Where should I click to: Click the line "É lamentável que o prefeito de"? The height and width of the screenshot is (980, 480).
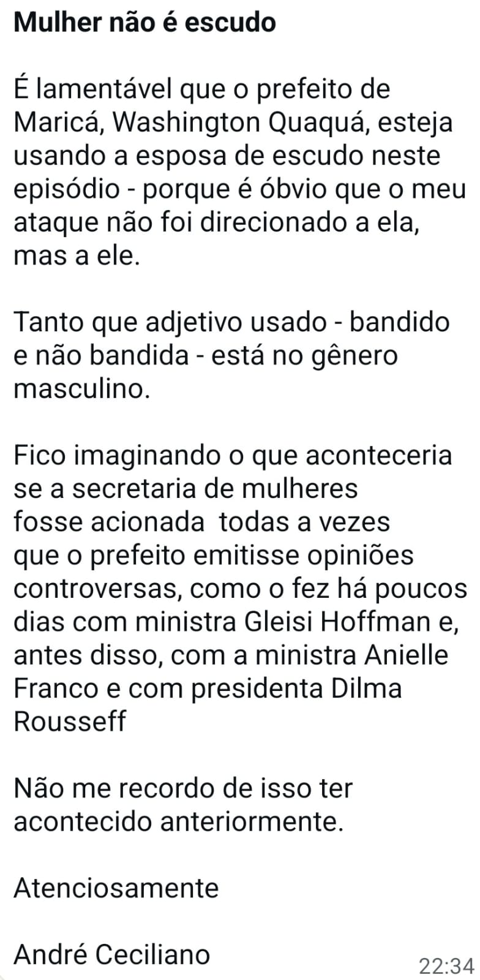201,89
